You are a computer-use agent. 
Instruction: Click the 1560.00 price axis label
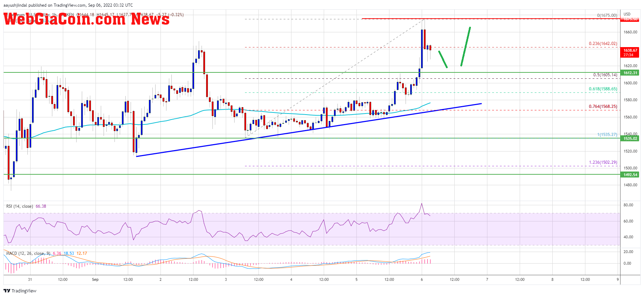click(x=630, y=117)
